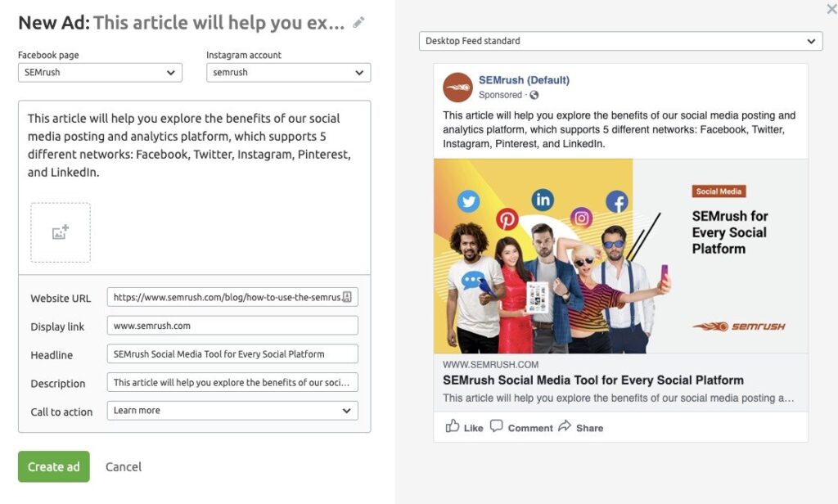Click the SEMrush profile avatar in preview

(457, 88)
